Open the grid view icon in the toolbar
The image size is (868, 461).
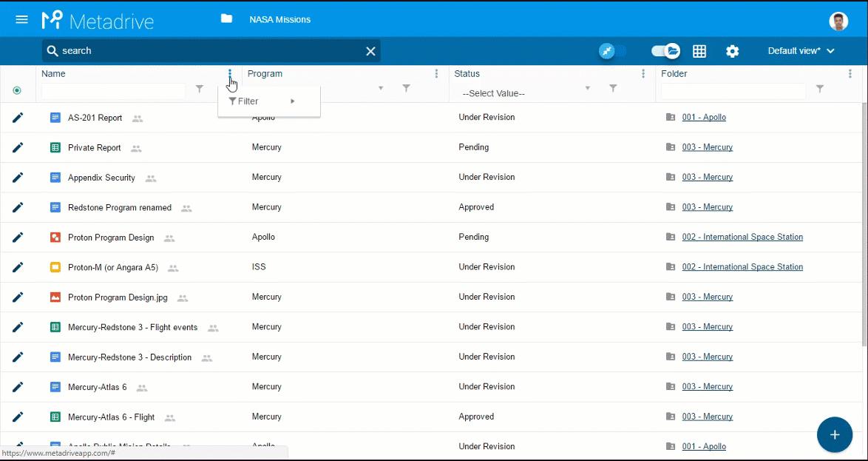click(699, 51)
